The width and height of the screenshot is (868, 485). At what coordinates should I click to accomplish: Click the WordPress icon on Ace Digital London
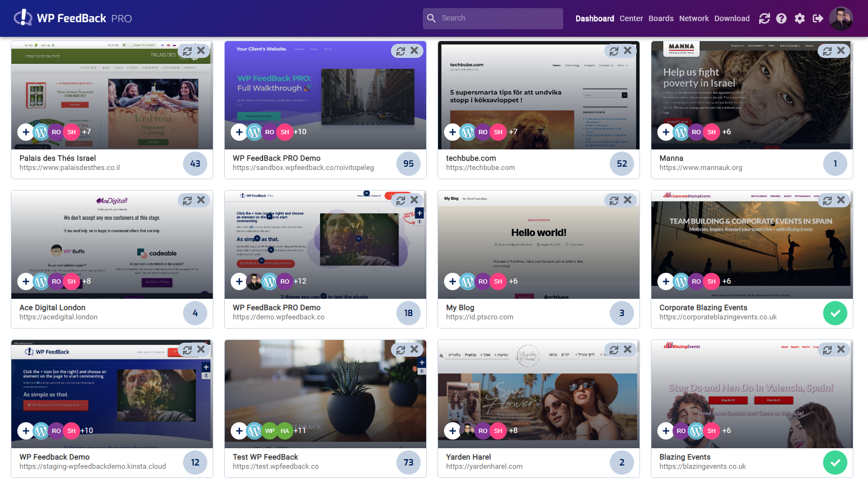tap(41, 281)
